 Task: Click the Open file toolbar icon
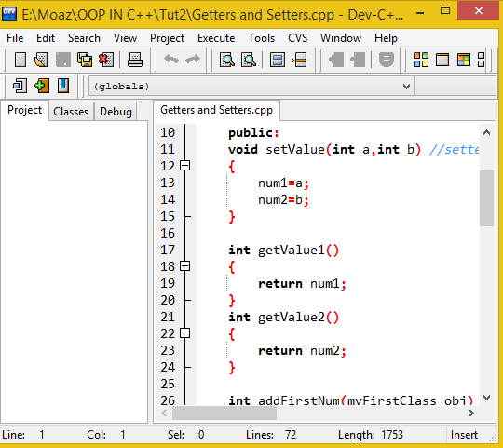41,60
